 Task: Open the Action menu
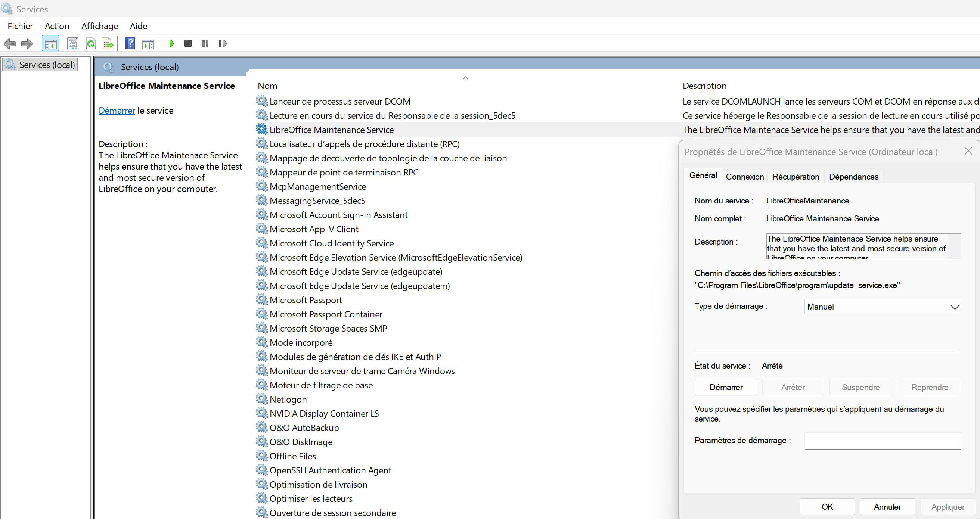[x=57, y=26]
